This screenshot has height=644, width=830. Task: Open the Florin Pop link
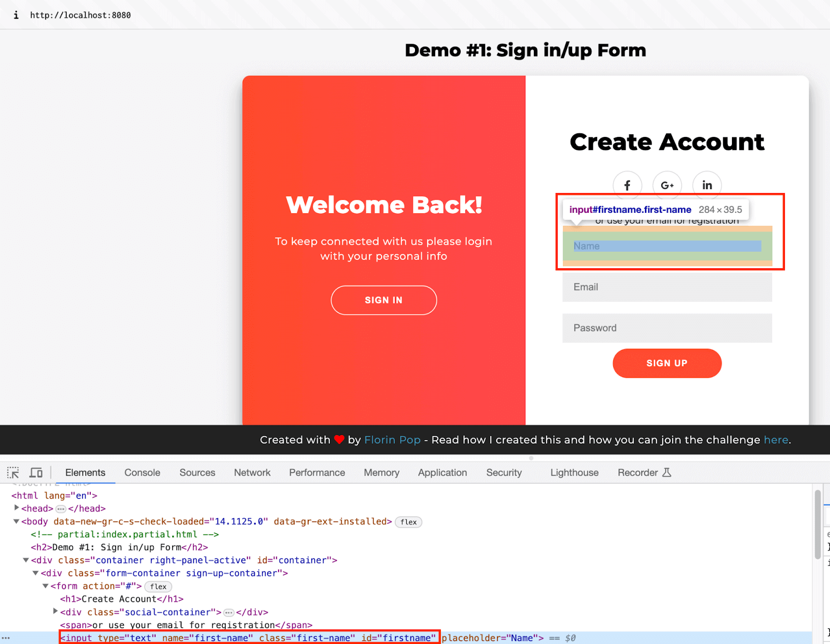[392, 440]
